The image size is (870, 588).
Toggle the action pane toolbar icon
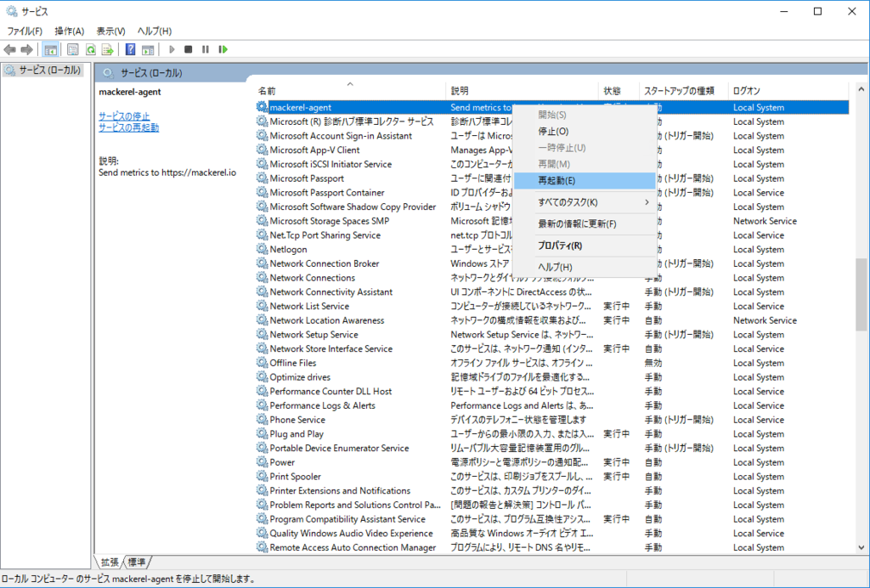(x=148, y=50)
